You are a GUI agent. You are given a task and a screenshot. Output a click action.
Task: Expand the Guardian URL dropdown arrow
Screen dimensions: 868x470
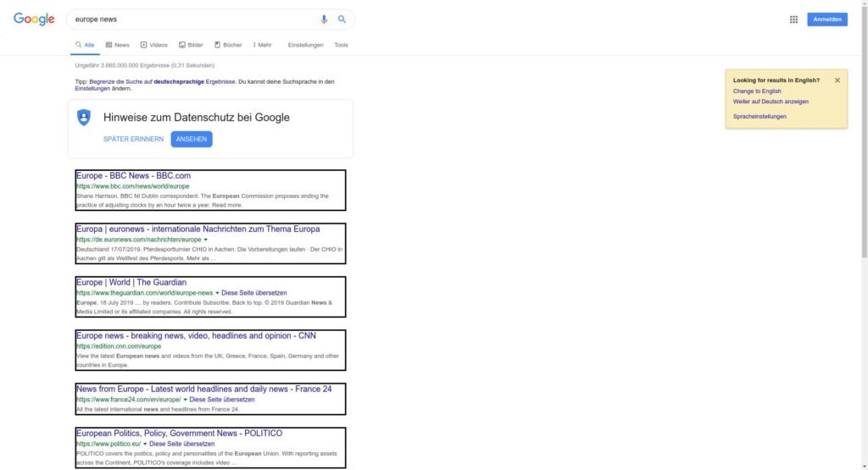pyautogui.click(x=217, y=293)
